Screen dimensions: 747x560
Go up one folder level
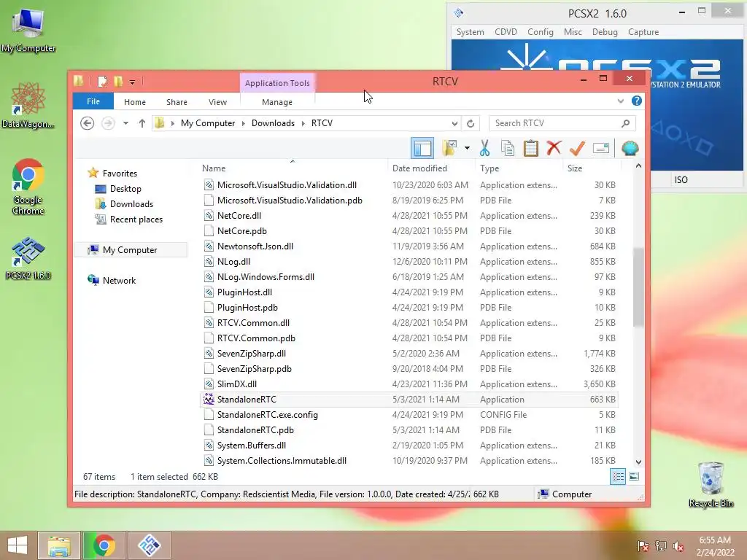[142, 123]
